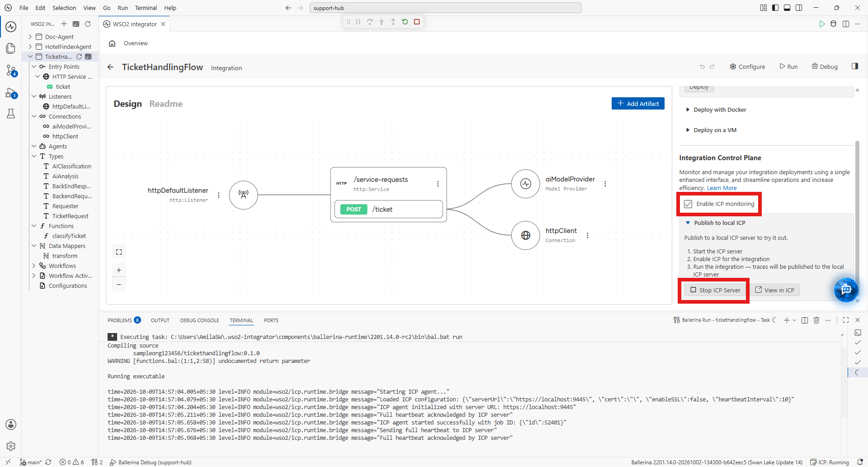Switch to the Debug Console tab
This screenshot has width=868, height=467.
point(199,320)
